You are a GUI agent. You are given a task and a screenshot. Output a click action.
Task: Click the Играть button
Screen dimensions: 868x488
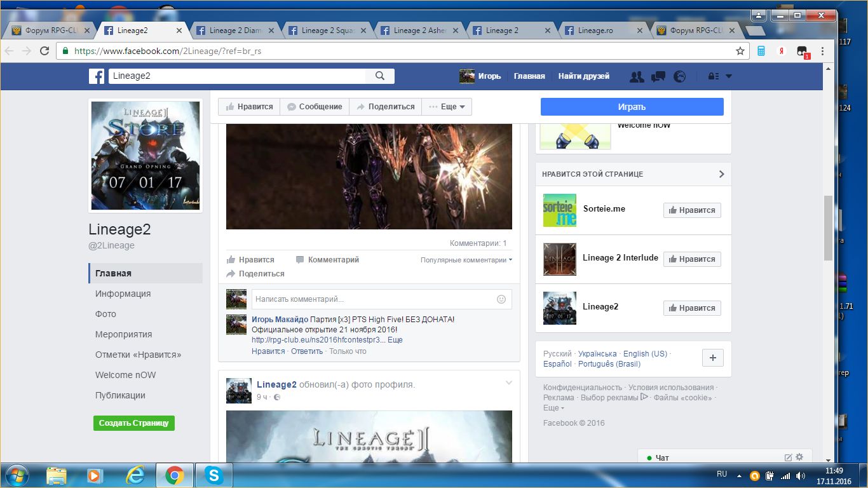(632, 107)
